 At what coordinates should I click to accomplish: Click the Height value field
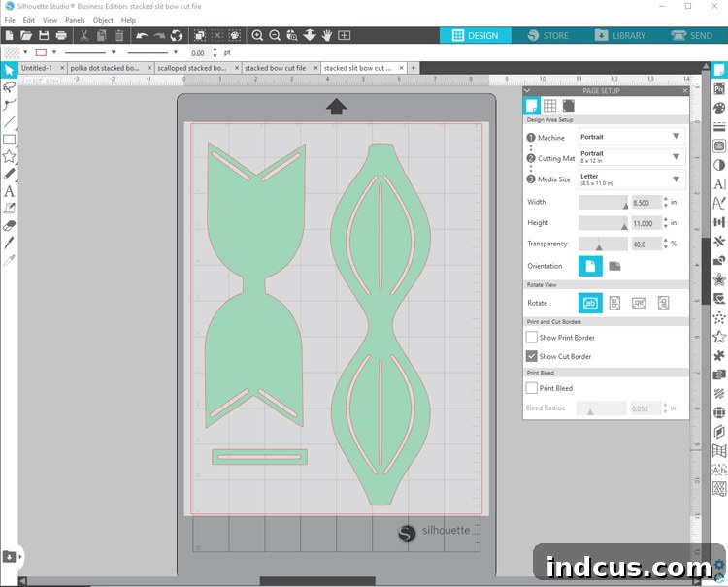click(645, 223)
